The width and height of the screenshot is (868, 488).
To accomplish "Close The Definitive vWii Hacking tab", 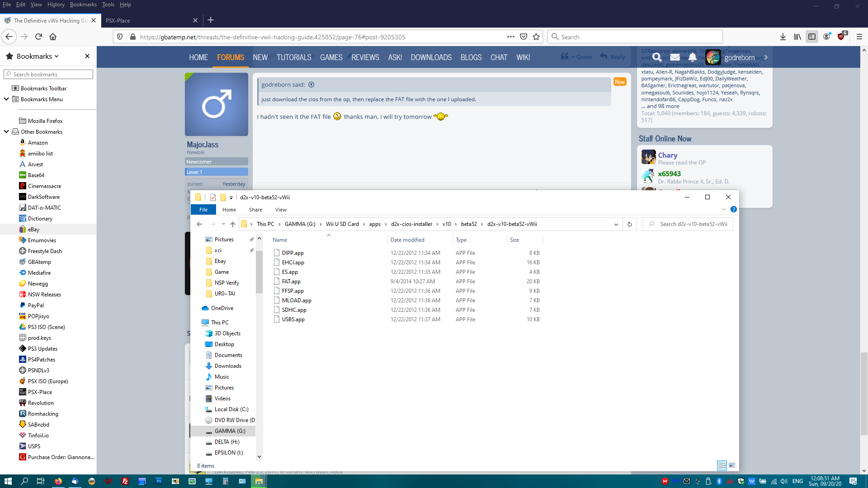I will [94, 20].
